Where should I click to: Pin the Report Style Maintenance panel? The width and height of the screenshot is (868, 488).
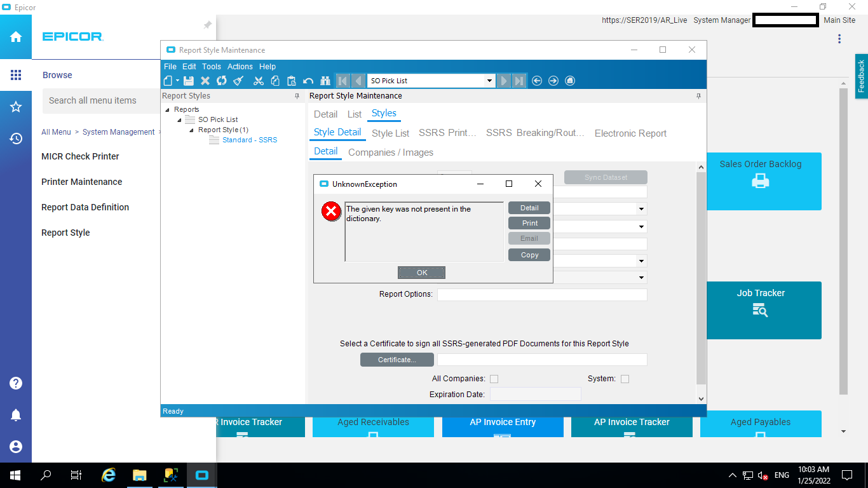click(x=698, y=96)
